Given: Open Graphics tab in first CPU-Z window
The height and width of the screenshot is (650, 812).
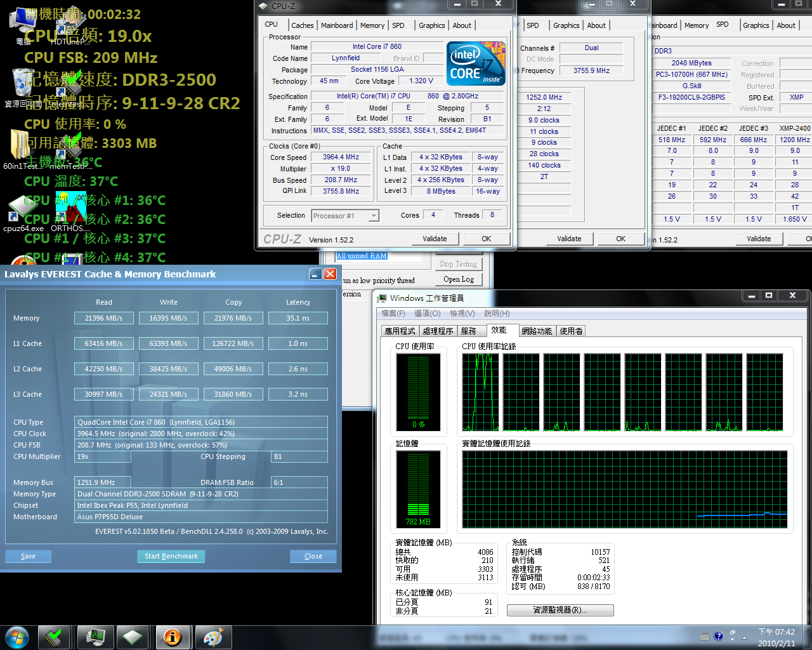Looking at the screenshot, I should tap(432, 25).
